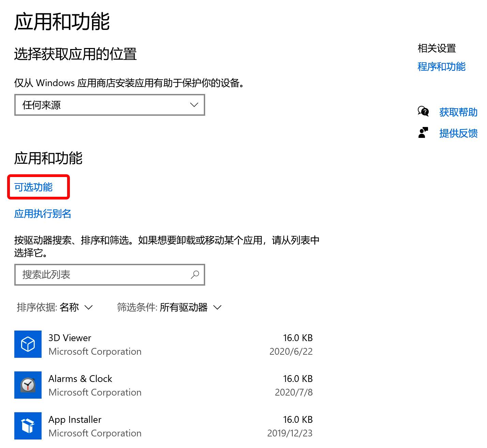
Task: Click the 16.0 KB size of 3D Viewer
Action: tap(298, 338)
